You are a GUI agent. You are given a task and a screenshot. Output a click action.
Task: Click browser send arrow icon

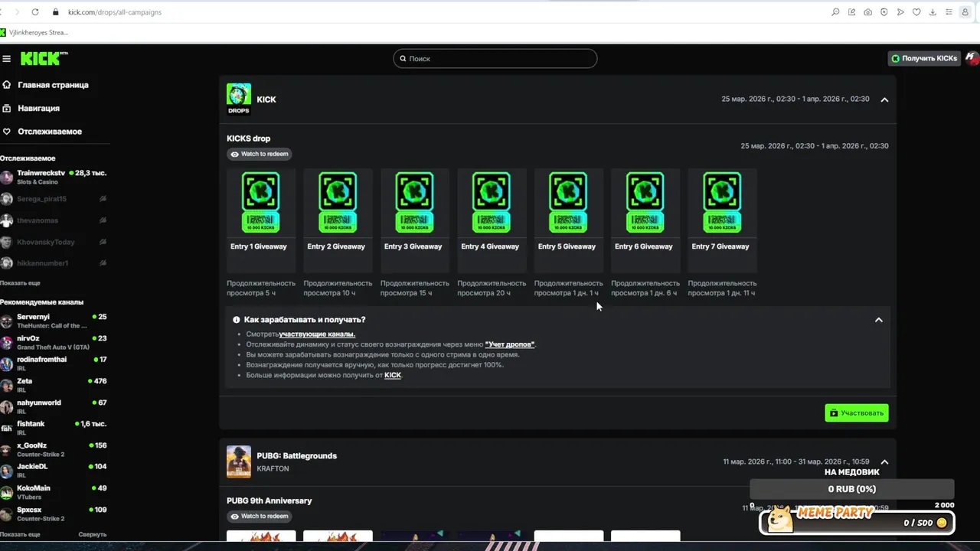[900, 12]
